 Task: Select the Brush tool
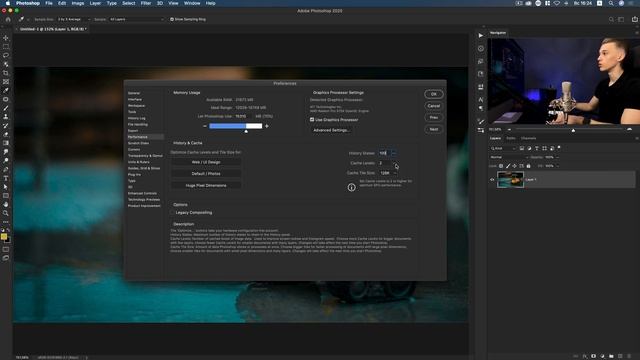point(6,108)
